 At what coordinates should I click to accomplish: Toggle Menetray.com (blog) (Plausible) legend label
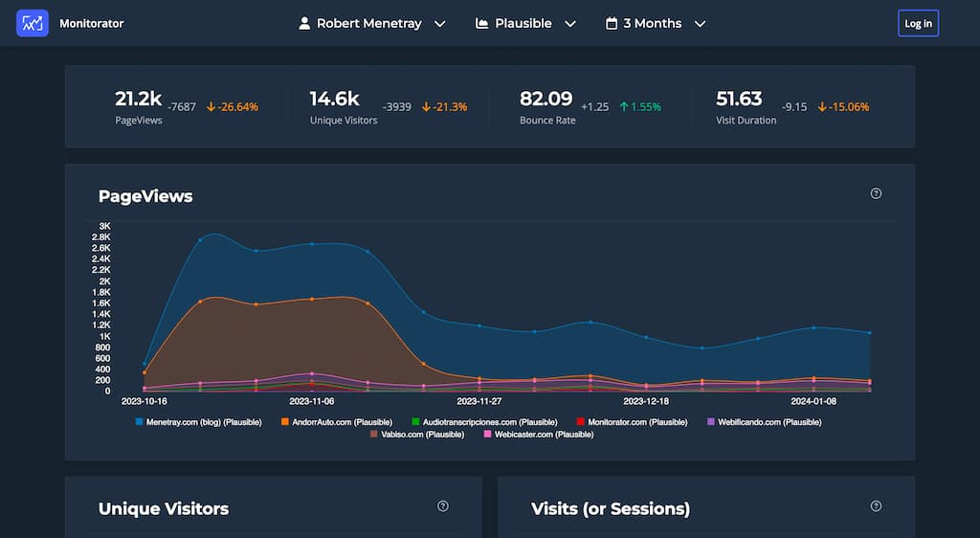(204, 422)
